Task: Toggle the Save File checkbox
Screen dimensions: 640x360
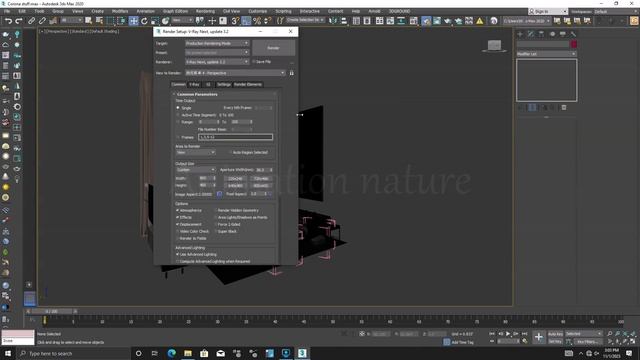Action: point(253,62)
